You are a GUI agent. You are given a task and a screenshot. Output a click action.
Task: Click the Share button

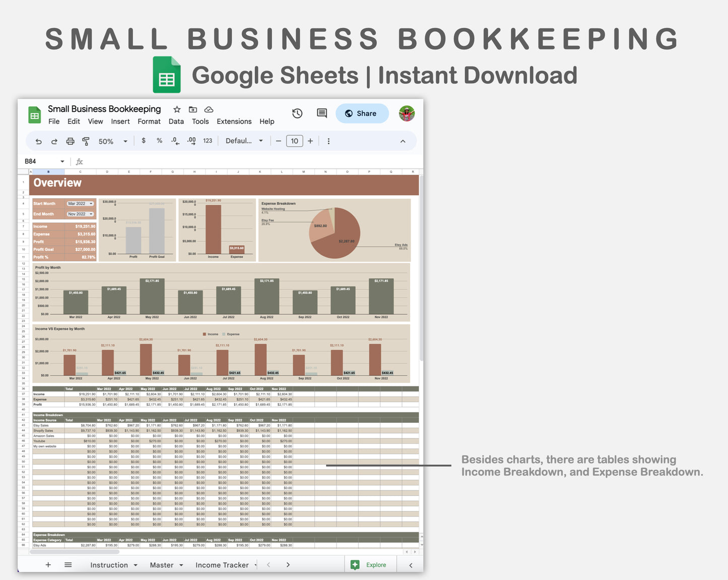click(x=362, y=113)
